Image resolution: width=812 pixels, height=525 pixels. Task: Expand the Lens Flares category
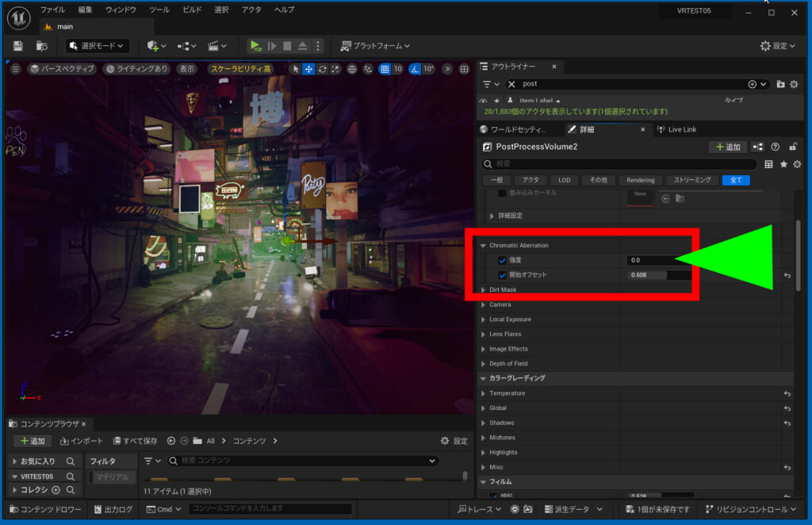tap(483, 334)
